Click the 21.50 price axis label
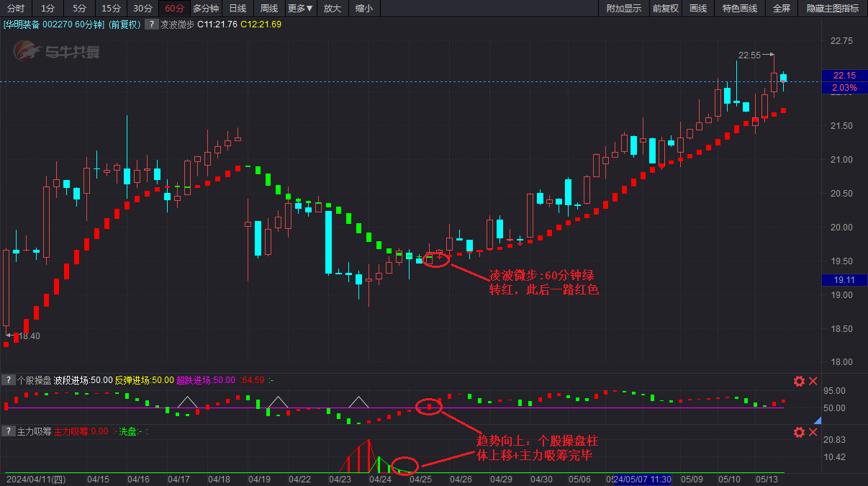This screenshot has width=868, height=486. pyautogui.click(x=841, y=126)
